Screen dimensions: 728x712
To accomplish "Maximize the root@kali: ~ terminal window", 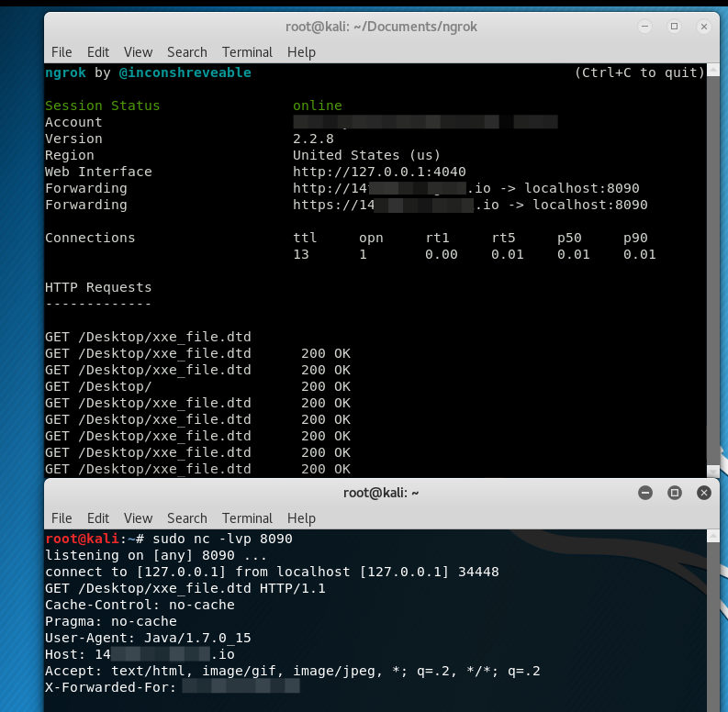I will pos(674,493).
